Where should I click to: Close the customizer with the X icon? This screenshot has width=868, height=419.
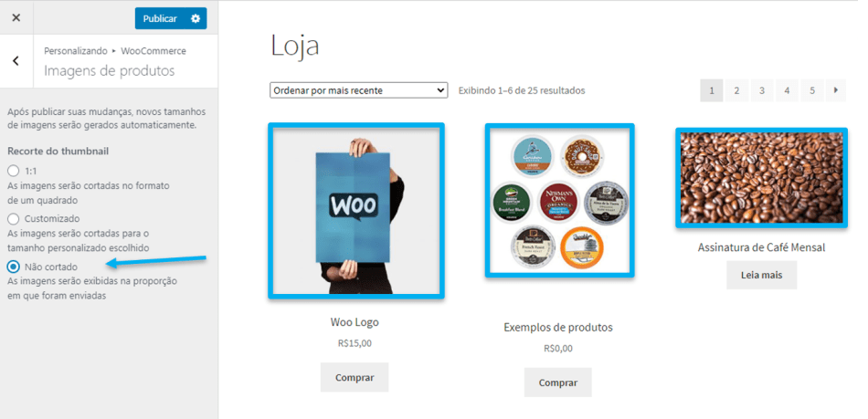[x=16, y=17]
